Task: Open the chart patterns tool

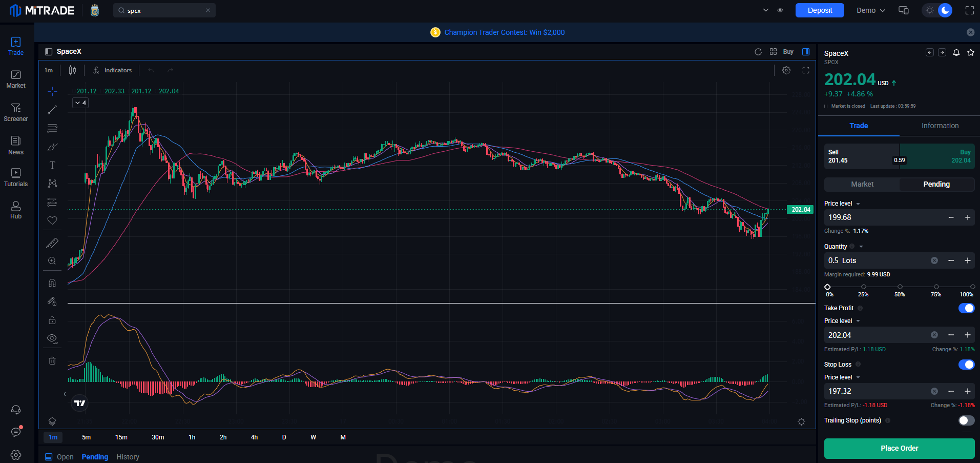Action: 52,184
